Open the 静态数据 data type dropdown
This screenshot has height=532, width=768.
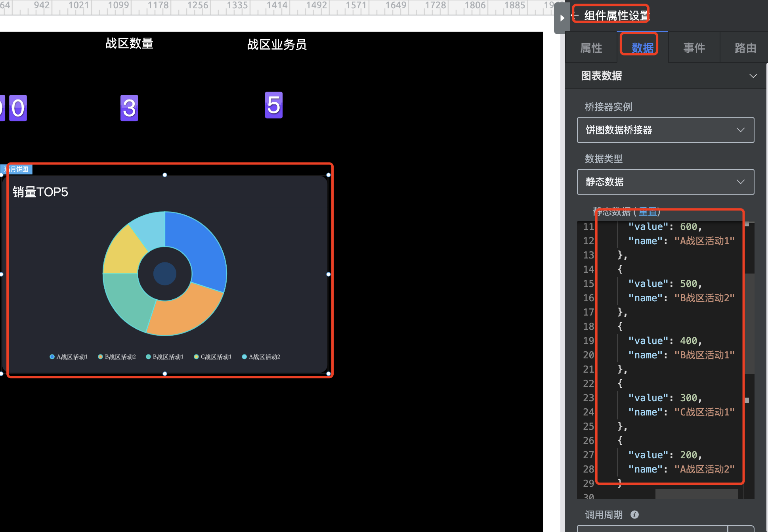pos(665,182)
